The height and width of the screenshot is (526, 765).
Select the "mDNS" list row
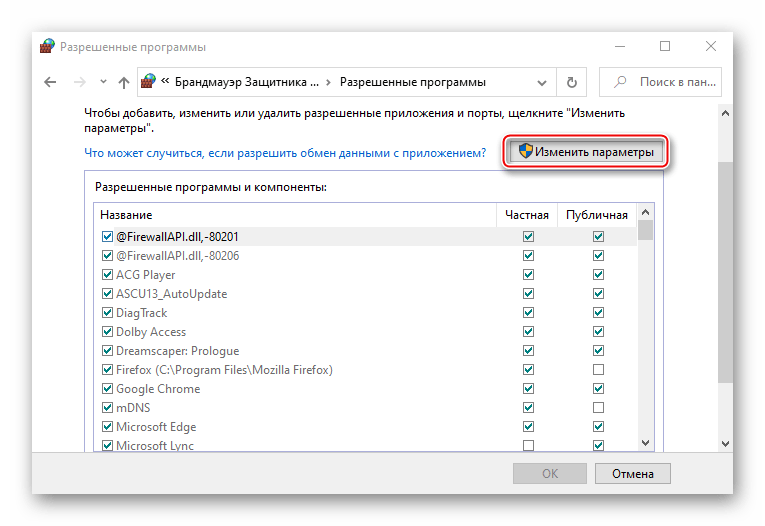[365, 408]
